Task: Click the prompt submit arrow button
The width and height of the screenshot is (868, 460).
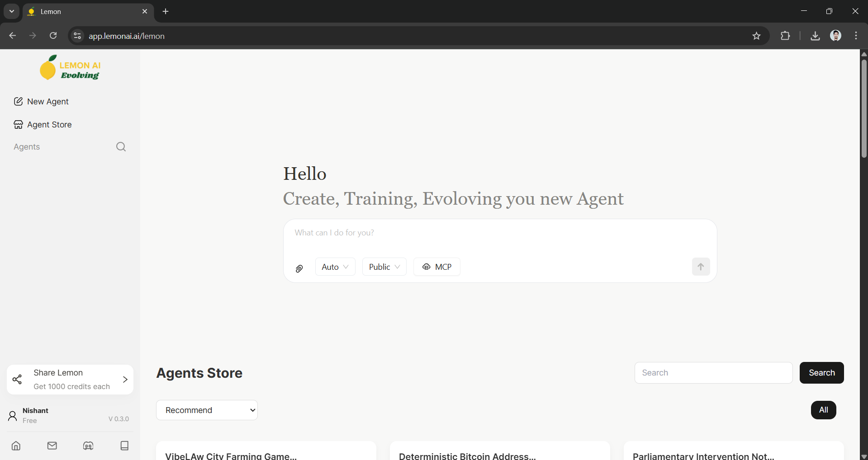Action: (700, 267)
